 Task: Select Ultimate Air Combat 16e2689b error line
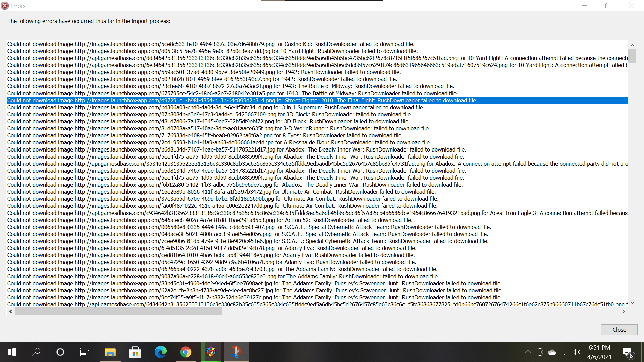point(317,192)
